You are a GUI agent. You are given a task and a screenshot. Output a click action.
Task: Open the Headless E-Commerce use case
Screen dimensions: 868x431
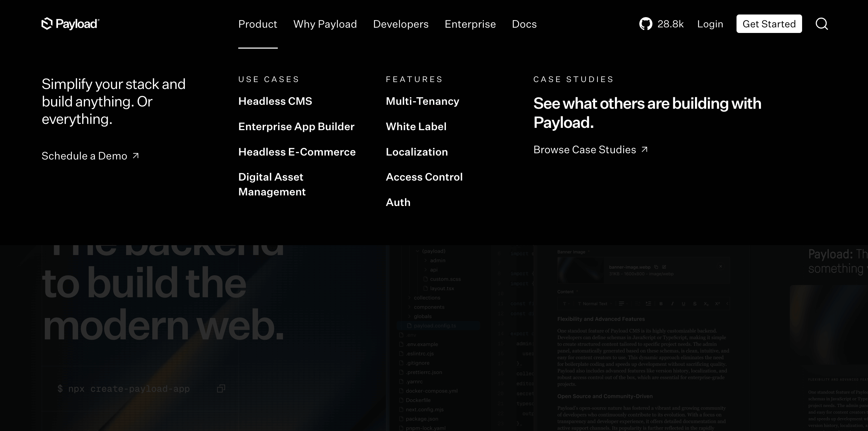click(297, 152)
